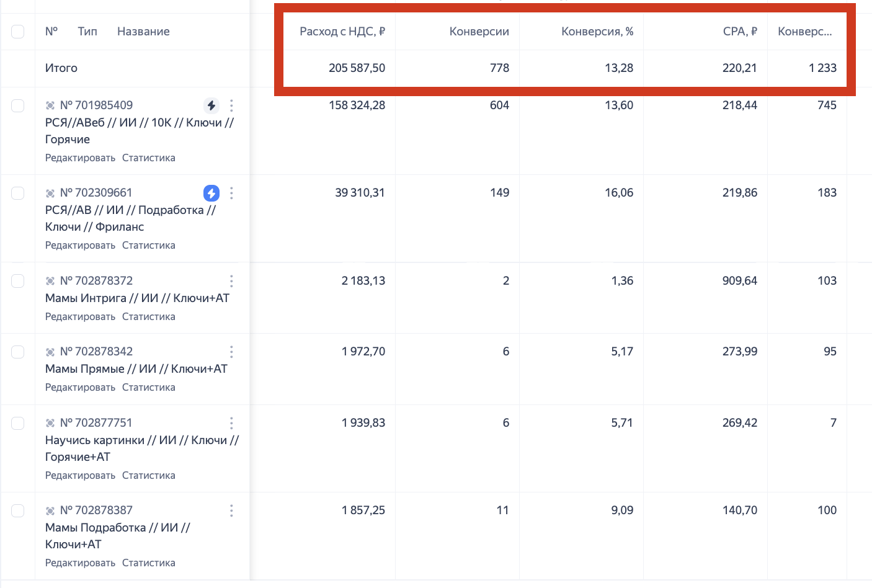Sort by Расход с НДС column header

coord(342,32)
